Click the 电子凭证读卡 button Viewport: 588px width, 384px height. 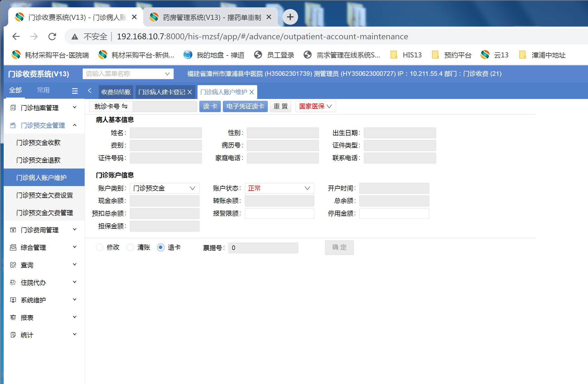(x=245, y=106)
